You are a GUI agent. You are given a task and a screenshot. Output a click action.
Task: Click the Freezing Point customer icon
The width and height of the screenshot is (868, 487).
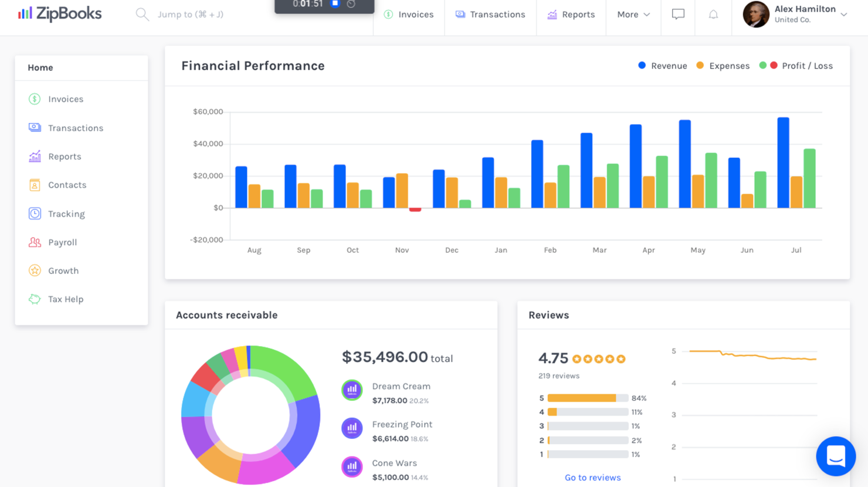tap(352, 428)
